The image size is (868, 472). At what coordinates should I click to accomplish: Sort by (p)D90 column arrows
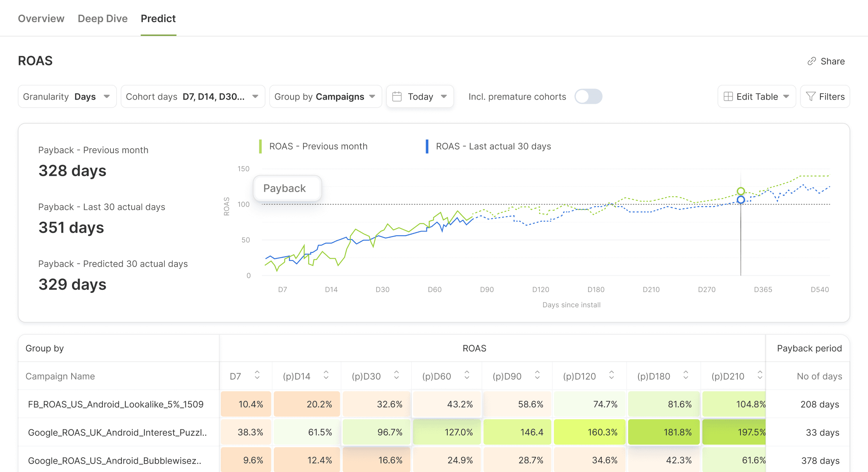[x=537, y=375]
